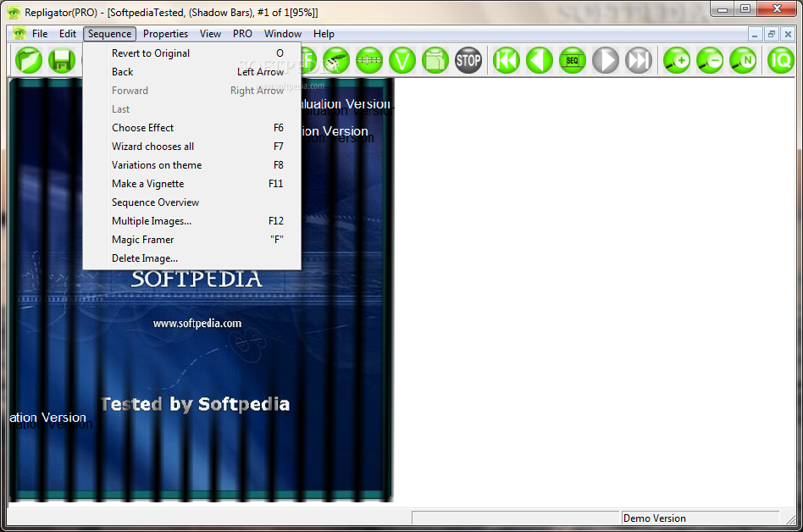Select Delete Image... entry
This screenshot has height=532, width=803.
192,258
